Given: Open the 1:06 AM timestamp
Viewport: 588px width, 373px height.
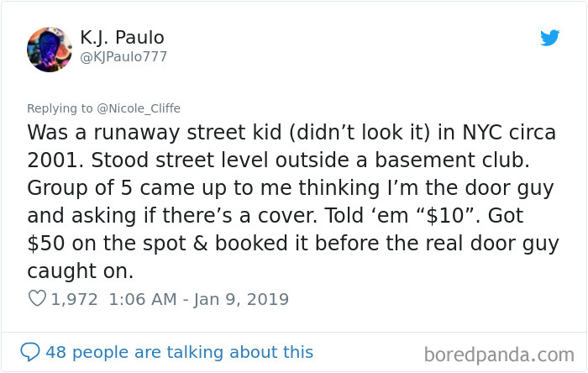Looking at the screenshot, I should (143, 299).
